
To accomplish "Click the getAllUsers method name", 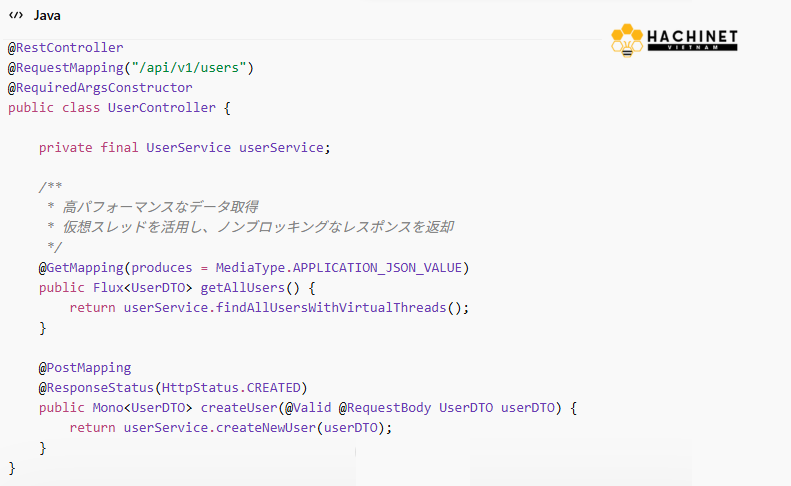I will coord(243,287).
